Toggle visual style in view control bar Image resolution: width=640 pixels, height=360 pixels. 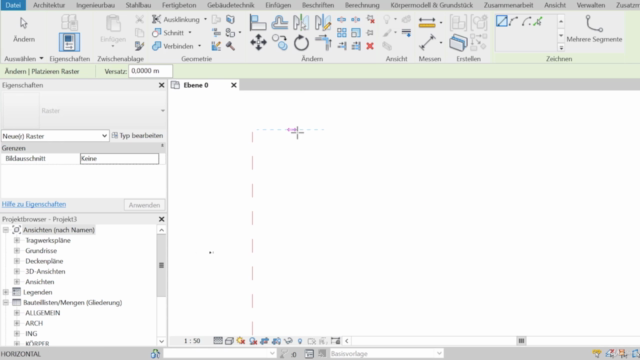point(229,341)
